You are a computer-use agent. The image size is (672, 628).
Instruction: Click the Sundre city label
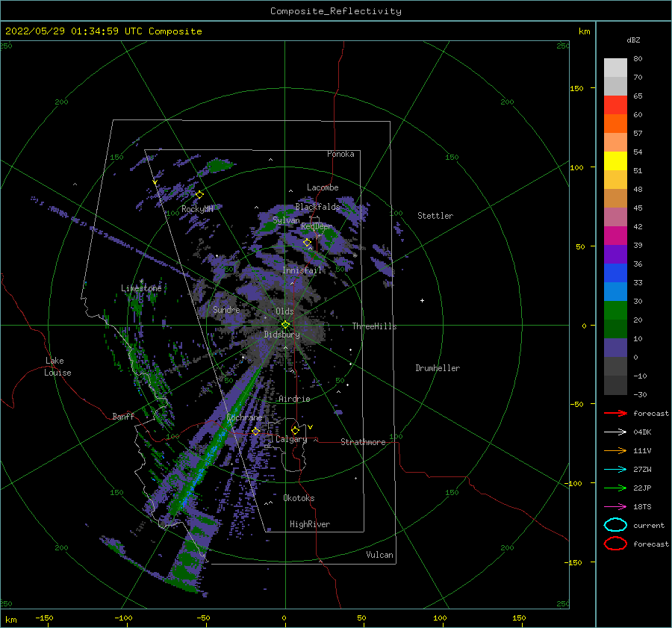[x=226, y=309]
